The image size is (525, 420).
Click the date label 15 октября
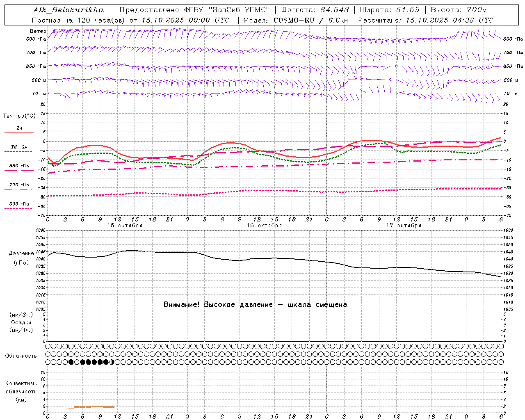125,226
